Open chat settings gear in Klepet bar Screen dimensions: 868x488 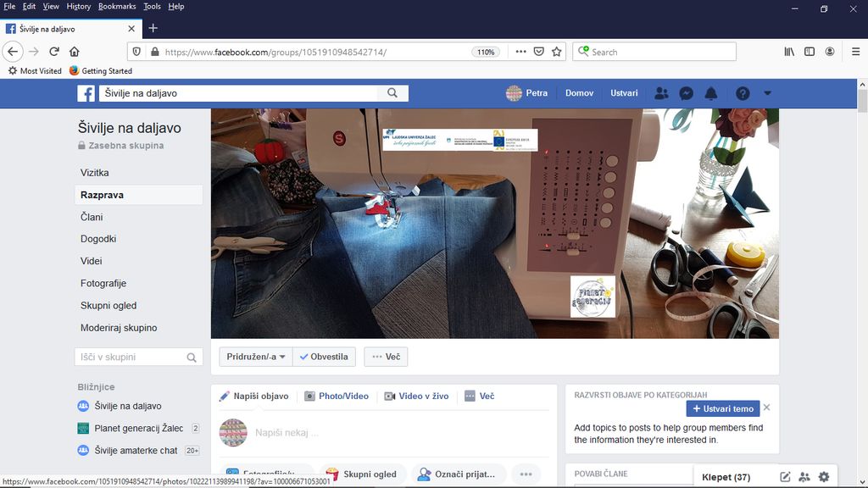pyautogui.click(x=823, y=477)
